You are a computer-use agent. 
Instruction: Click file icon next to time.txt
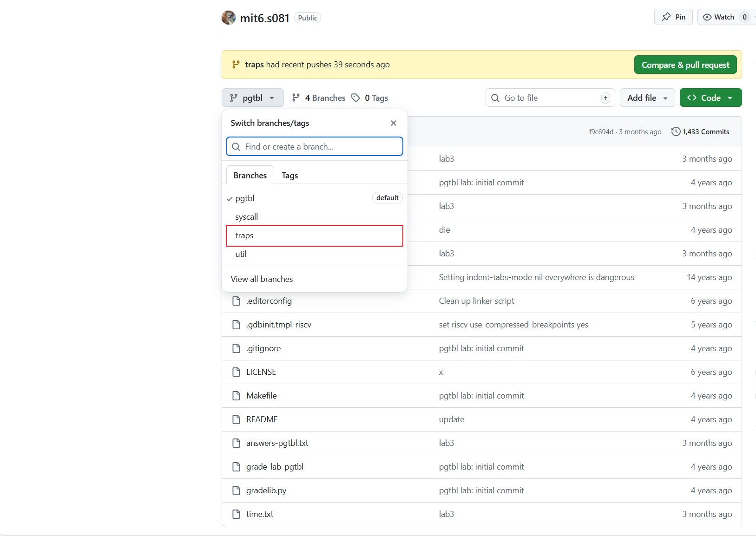(x=237, y=514)
